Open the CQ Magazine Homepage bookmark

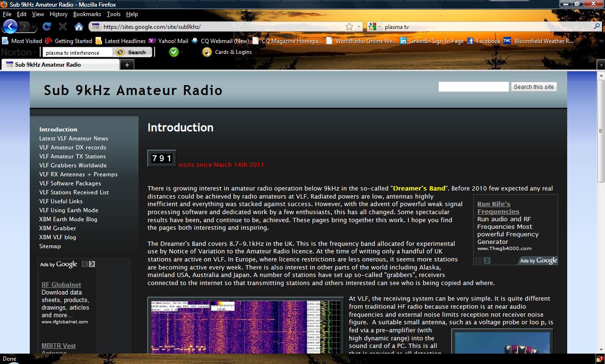tap(287, 41)
